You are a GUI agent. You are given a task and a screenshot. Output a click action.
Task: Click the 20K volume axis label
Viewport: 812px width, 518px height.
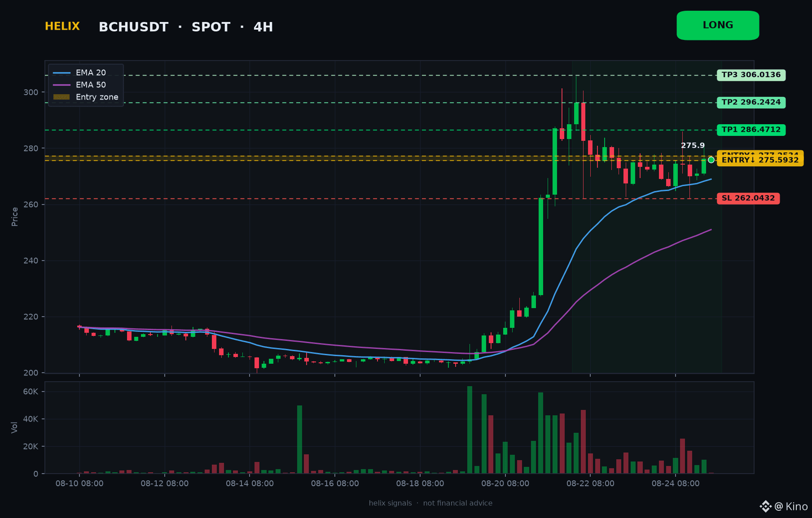(31, 446)
